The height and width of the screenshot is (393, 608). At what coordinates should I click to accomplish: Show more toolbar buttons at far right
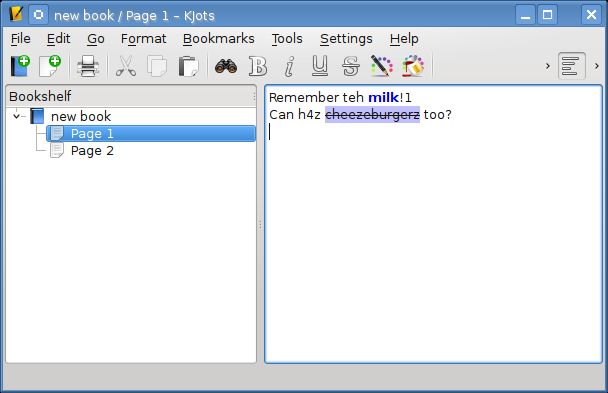click(x=597, y=66)
